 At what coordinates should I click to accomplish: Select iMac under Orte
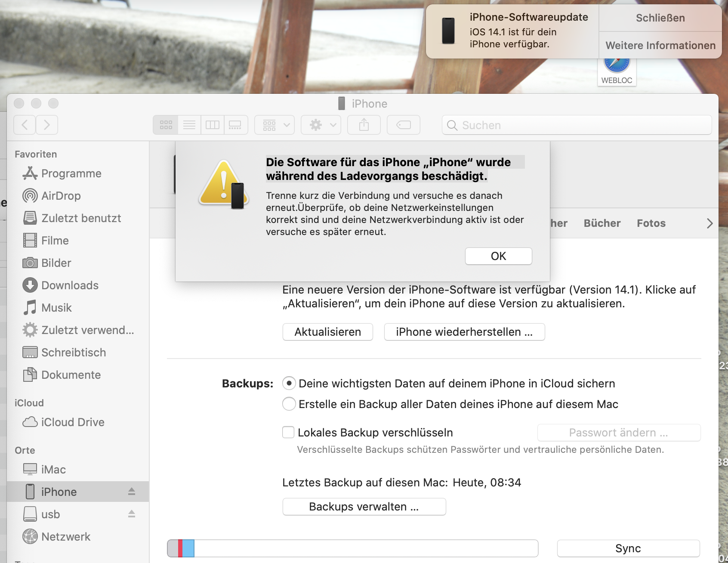(78, 470)
